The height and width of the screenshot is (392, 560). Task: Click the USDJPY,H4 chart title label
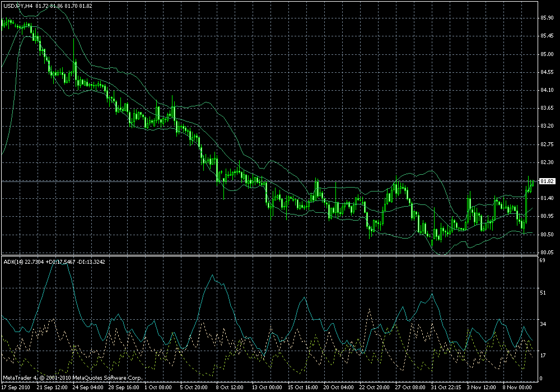coord(18,6)
